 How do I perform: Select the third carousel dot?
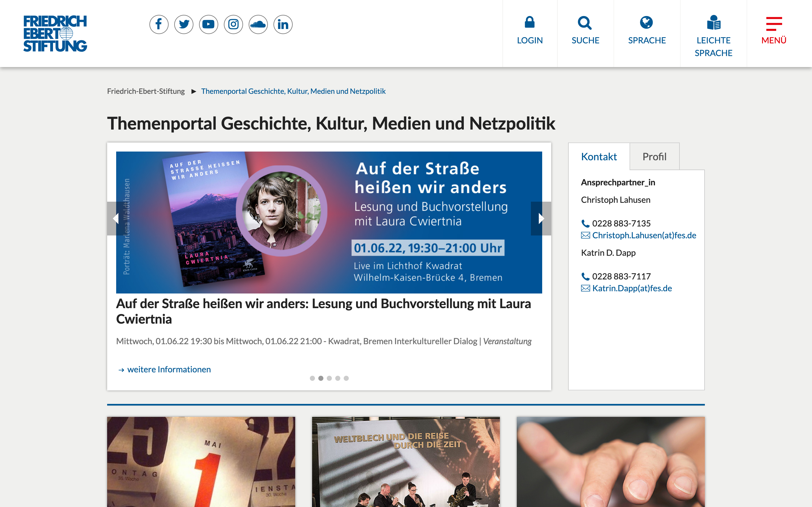329,378
